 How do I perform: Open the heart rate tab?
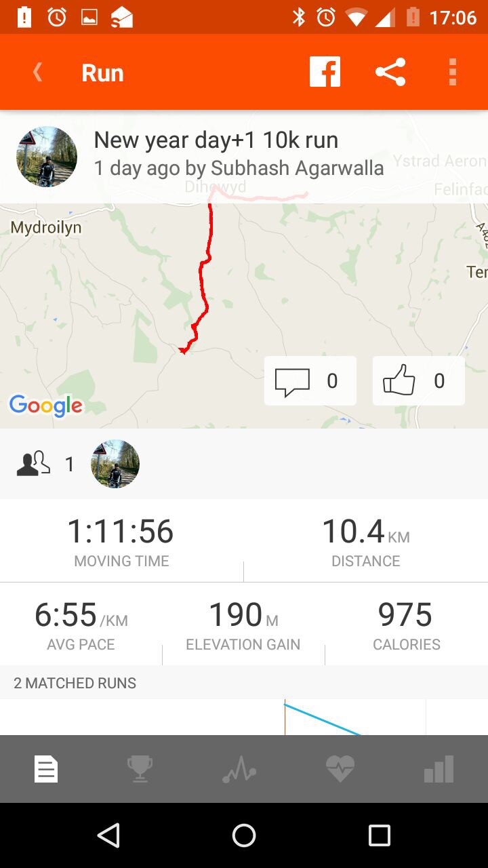click(x=340, y=769)
